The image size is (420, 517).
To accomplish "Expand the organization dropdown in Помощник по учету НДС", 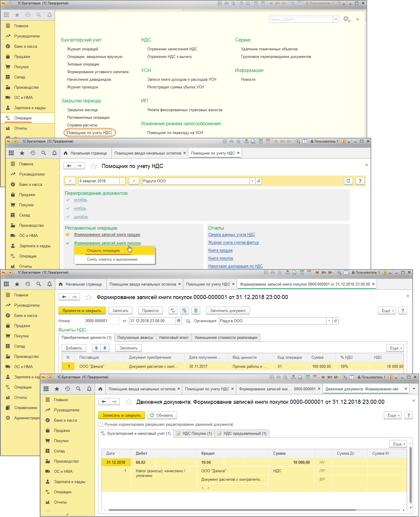I will pyautogui.click(x=252, y=181).
